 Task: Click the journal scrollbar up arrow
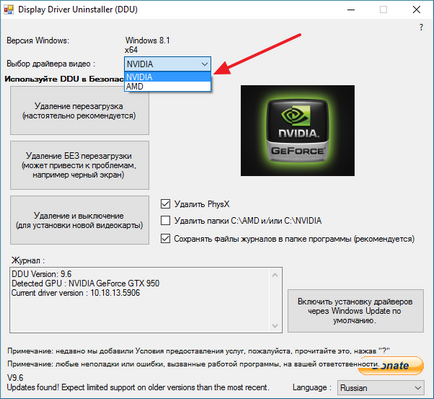pos(275,275)
